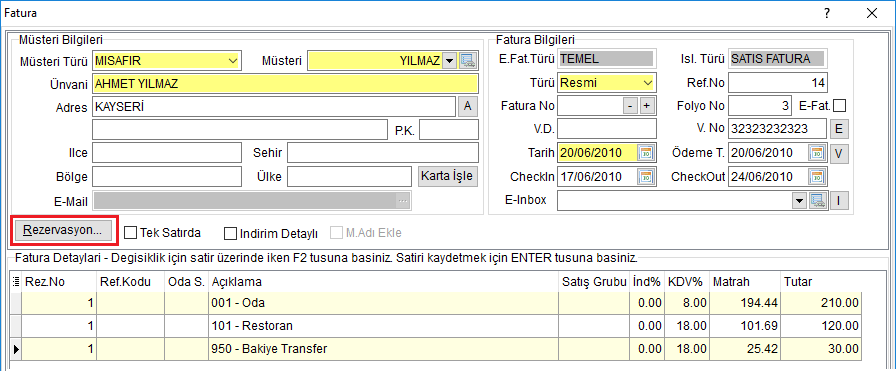This screenshot has height=371, width=896.
Task: Click the V button beside Ödeme T.
Action: tap(839, 153)
